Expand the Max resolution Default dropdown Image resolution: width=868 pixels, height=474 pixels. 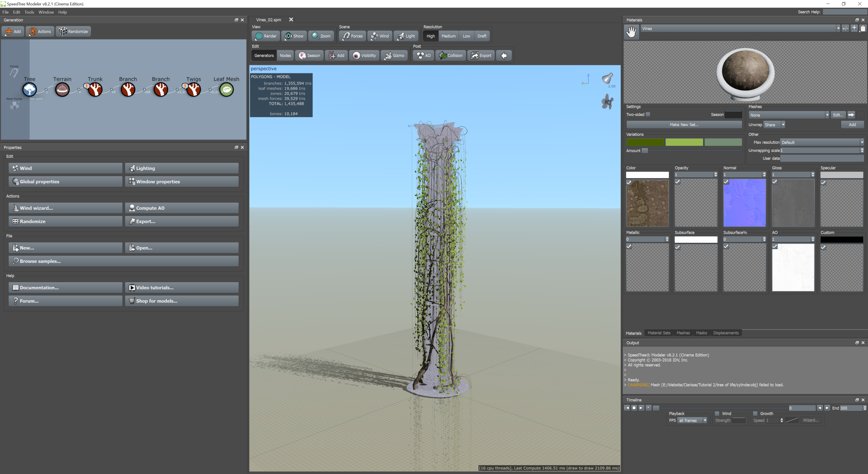[x=861, y=142]
